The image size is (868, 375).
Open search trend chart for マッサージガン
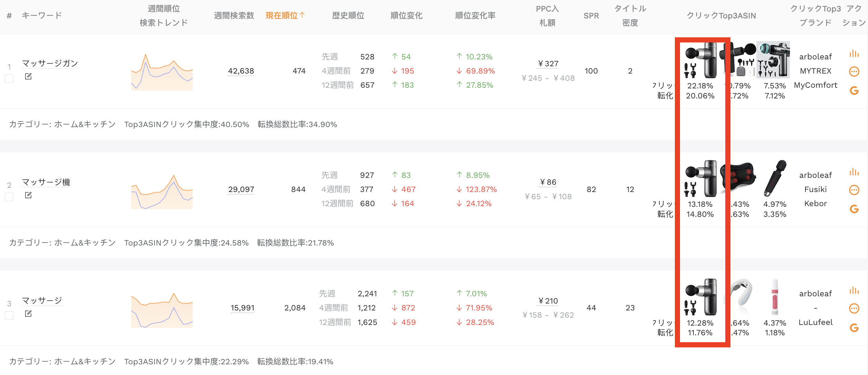tap(162, 72)
